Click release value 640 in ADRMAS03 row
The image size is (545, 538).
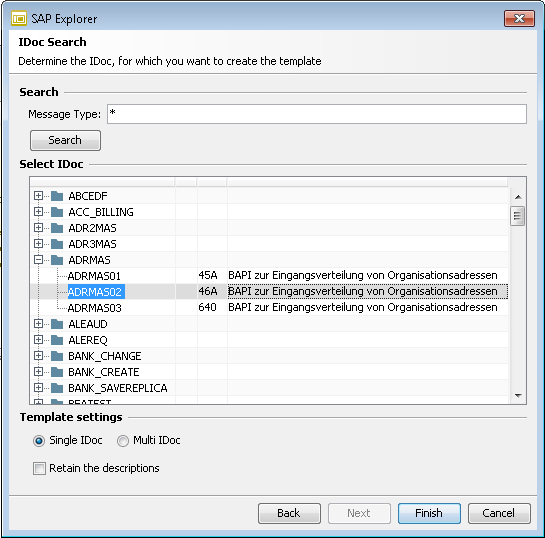[x=208, y=308]
